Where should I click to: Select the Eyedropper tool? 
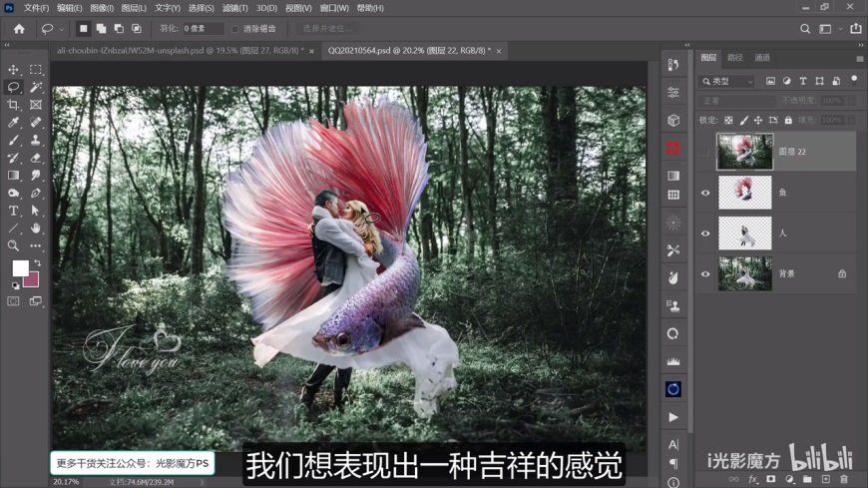[13, 123]
